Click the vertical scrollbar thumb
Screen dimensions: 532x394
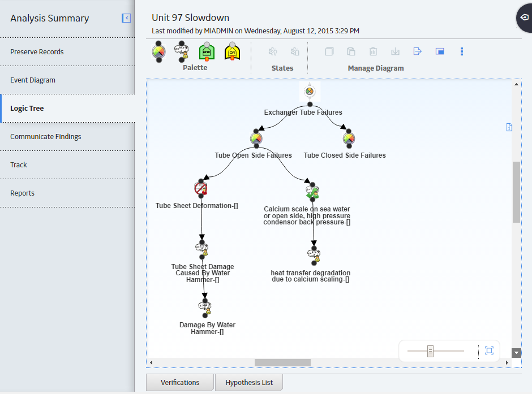click(x=516, y=192)
